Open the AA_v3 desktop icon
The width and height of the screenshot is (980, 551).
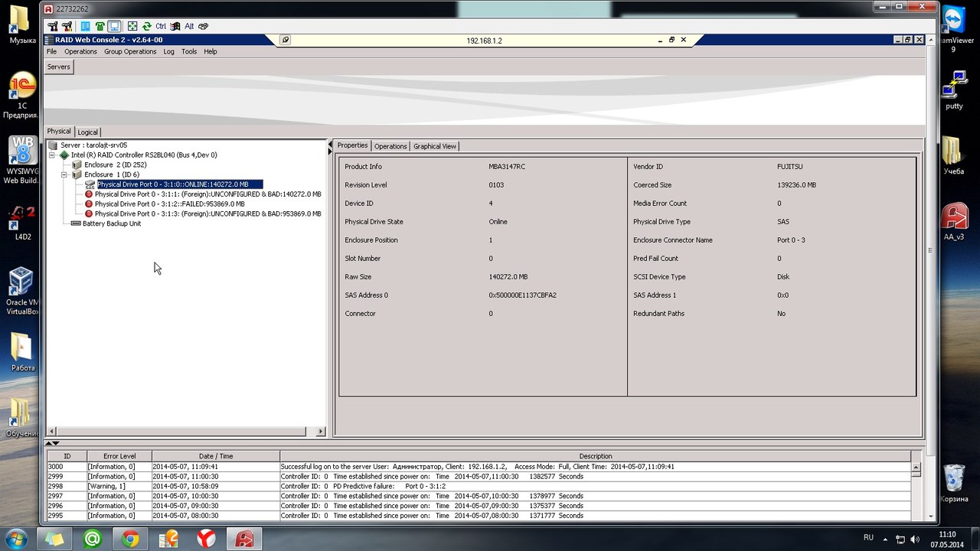[x=954, y=222]
